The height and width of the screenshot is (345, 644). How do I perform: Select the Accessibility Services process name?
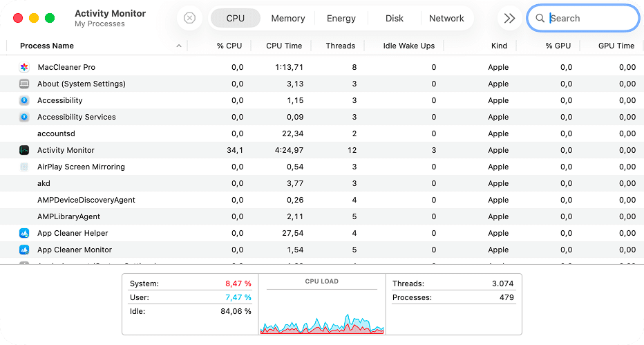[x=77, y=117]
